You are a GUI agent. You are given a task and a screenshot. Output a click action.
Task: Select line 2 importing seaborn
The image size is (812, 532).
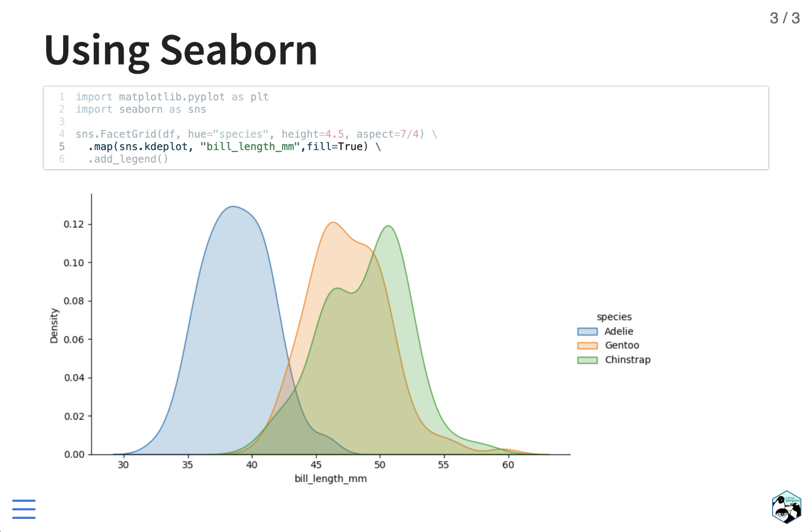click(140, 109)
